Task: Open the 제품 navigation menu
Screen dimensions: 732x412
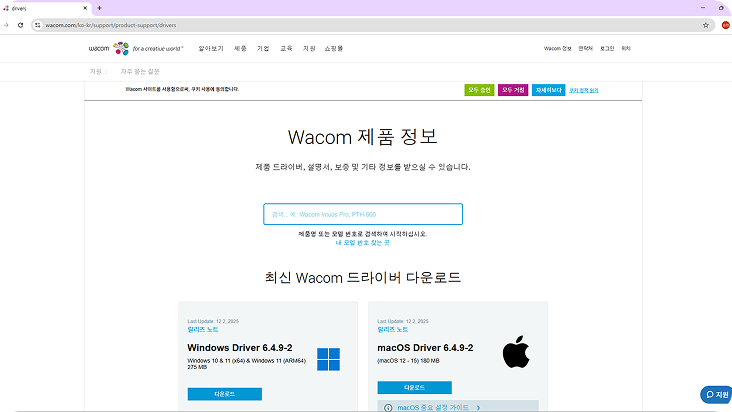Action: 240,48
